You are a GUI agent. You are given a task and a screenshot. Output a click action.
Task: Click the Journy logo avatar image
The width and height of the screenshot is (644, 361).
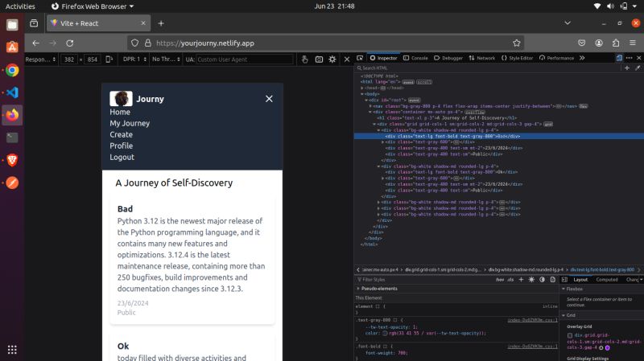[122, 98]
